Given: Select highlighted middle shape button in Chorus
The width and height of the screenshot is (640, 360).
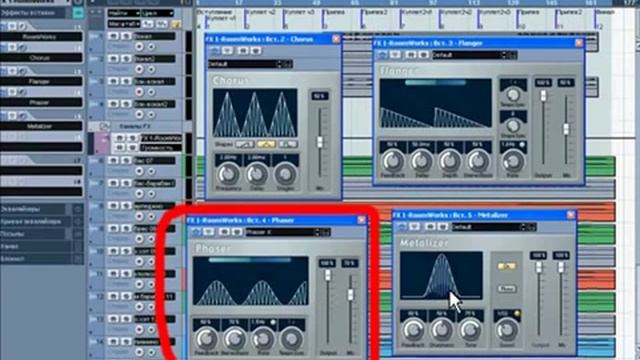Looking at the screenshot, I should [266, 144].
